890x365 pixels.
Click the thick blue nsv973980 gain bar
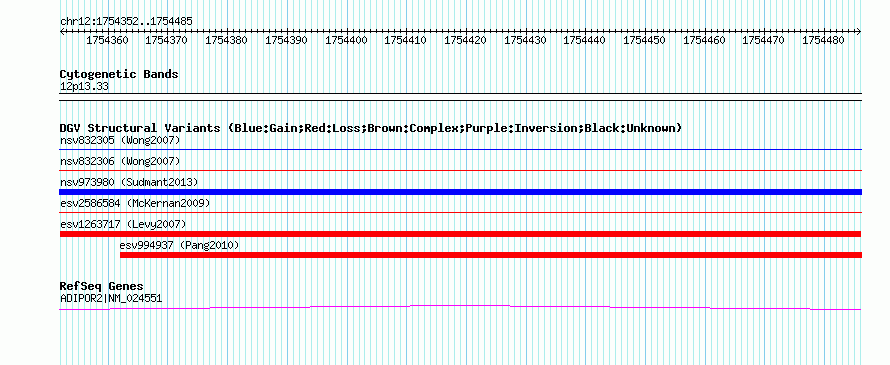click(460, 192)
